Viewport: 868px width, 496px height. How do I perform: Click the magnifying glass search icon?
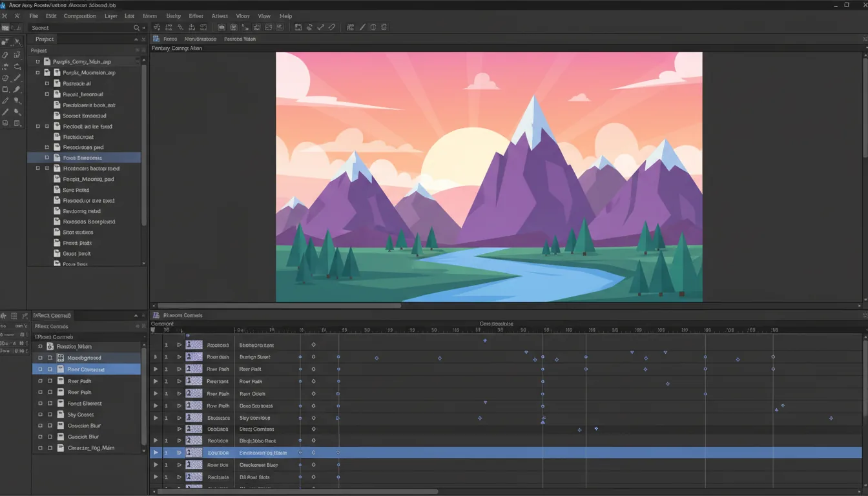click(137, 28)
